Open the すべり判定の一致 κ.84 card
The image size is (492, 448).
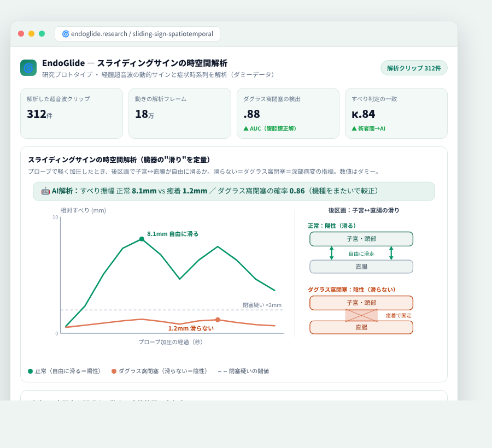pos(396,113)
